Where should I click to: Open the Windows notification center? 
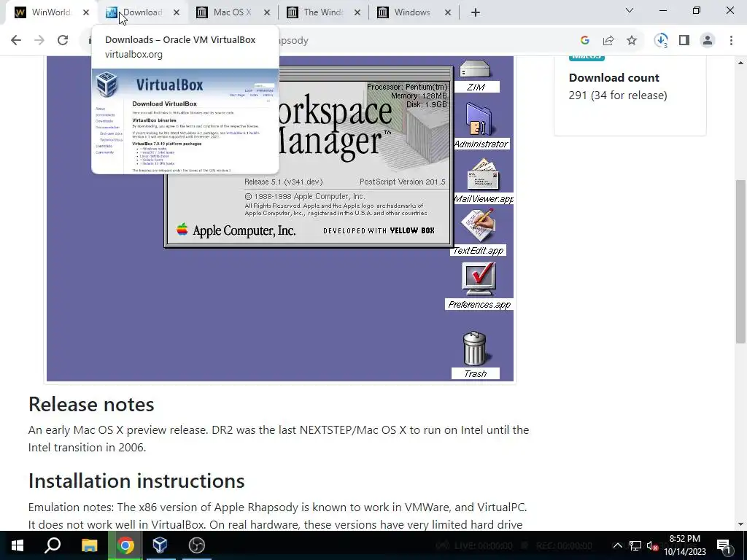(724, 545)
